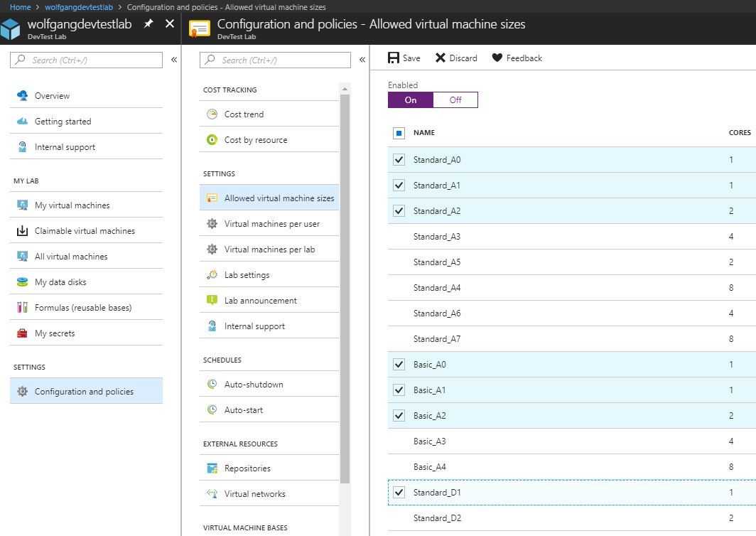This screenshot has width=756, height=536.
Task: Click the wolfgangdevtestlab breadcrumb link
Action: (x=79, y=7)
